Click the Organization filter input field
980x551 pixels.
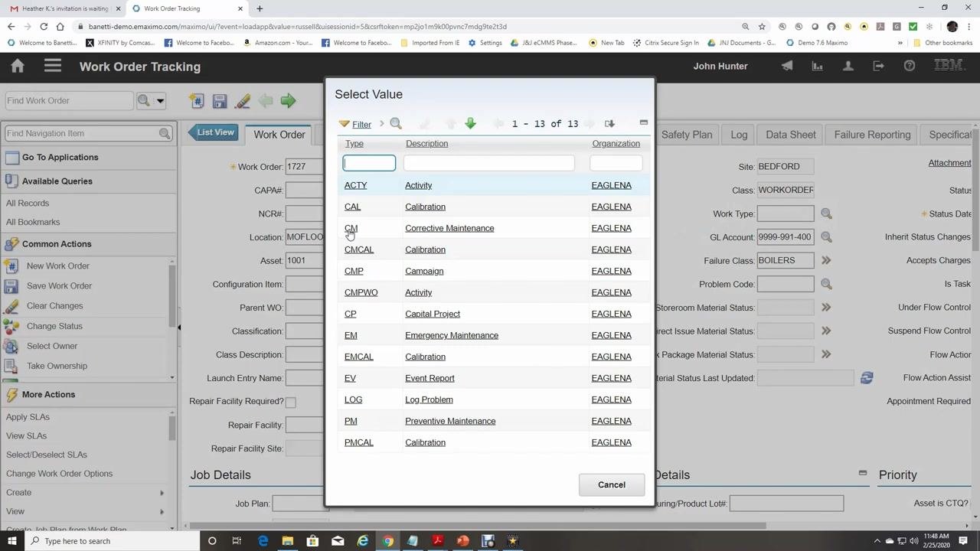coord(616,163)
